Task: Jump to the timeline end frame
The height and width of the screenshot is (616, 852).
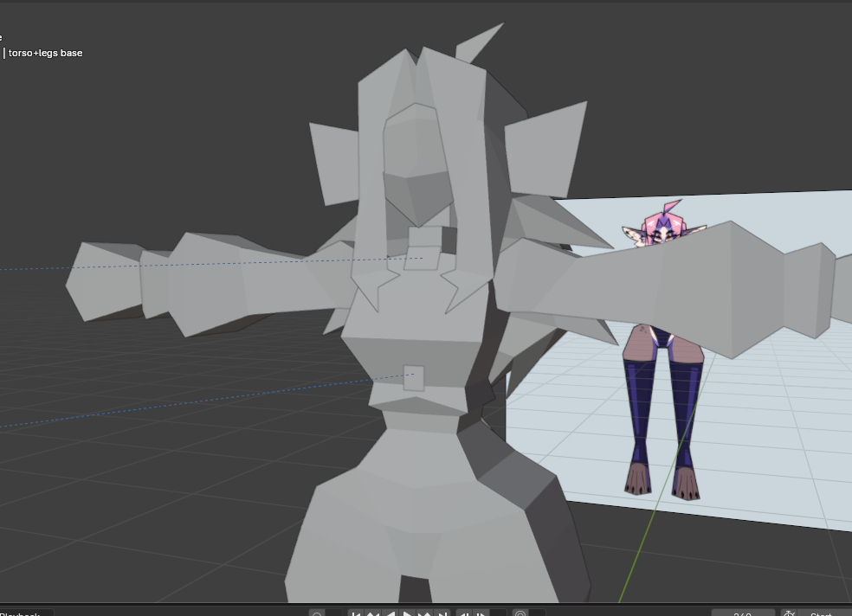Action: pyautogui.click(x=442, y=613)
